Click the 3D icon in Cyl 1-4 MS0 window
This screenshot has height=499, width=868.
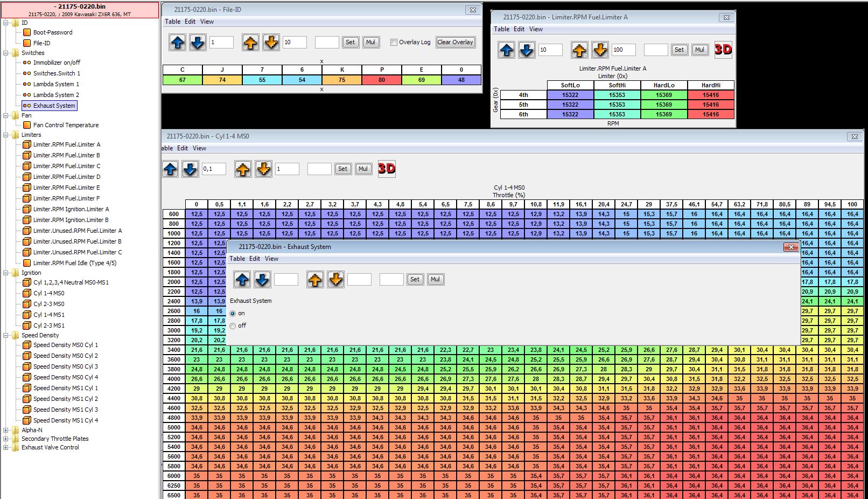(387, 169)
